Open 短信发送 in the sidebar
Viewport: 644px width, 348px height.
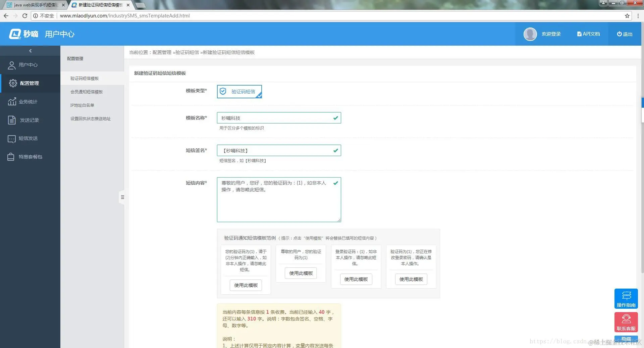[30, 138]
